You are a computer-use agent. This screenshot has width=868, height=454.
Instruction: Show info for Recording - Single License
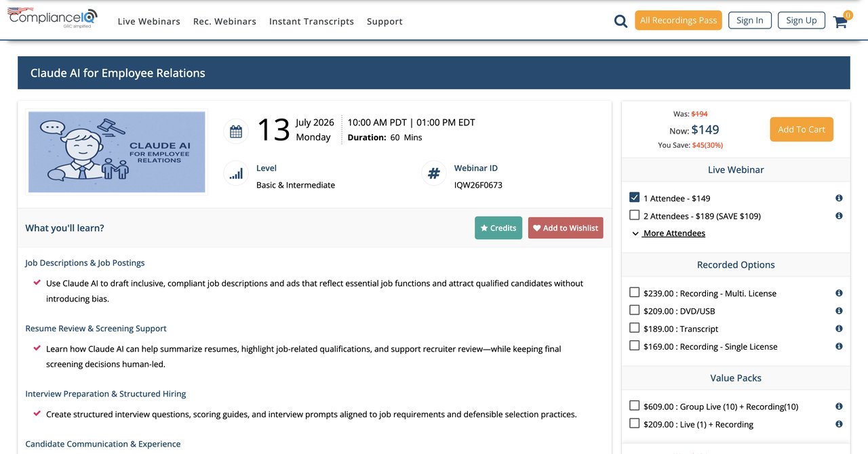pos(839,346)
